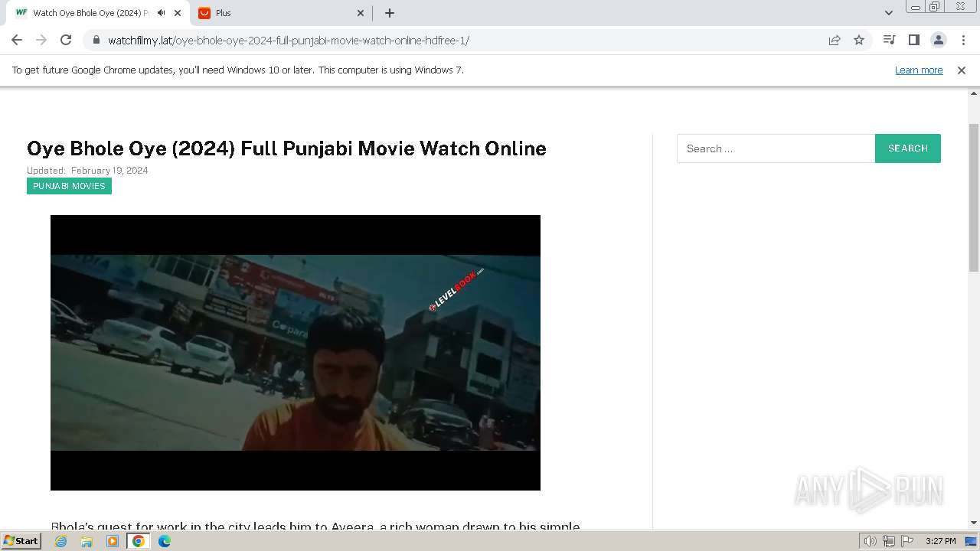Open a new browser tab
The width and height of the screenshot is (980, 551).
389,13
